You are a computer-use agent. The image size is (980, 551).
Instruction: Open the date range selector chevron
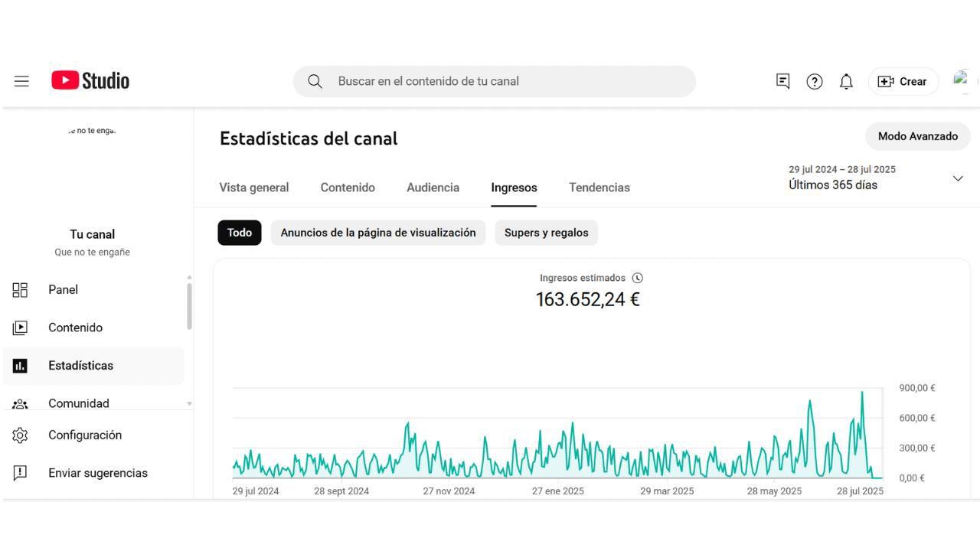pyautogui.click(x=958, y=178)
